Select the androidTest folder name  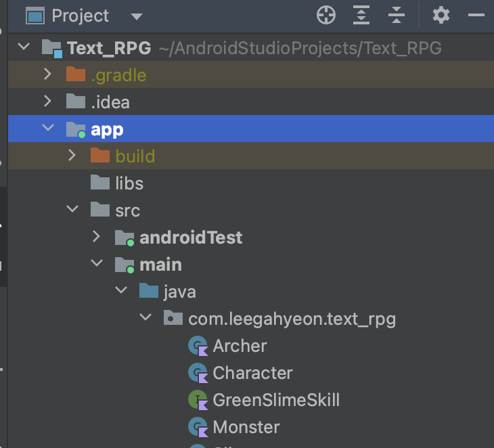point(191,238)
